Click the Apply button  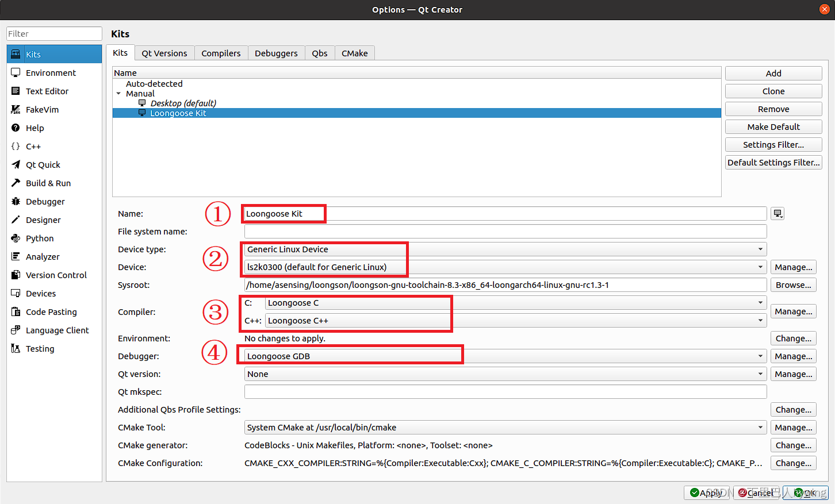tap(707, 493)
